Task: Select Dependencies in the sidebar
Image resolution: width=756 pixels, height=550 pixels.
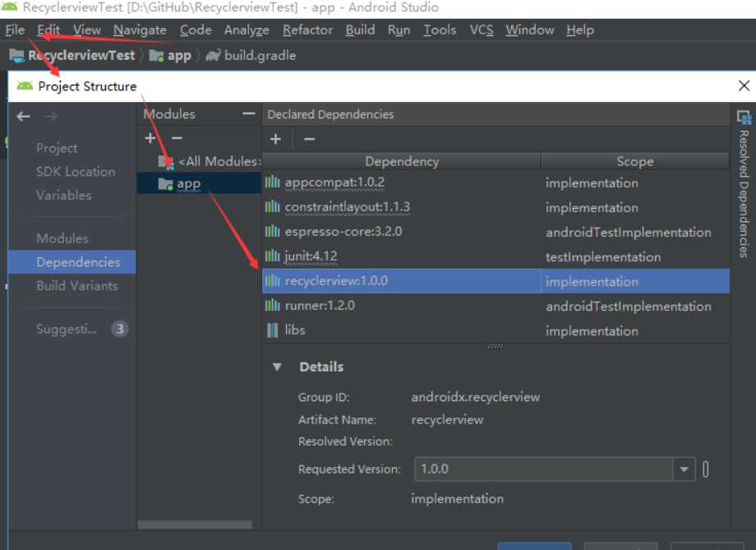Action: point(71,262)
